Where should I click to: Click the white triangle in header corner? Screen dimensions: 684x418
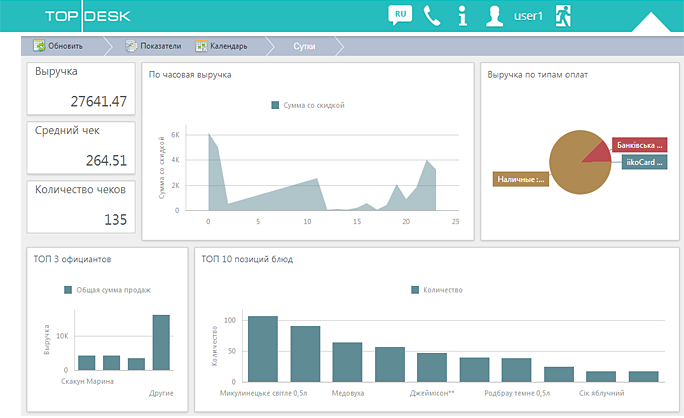[650, 22]
